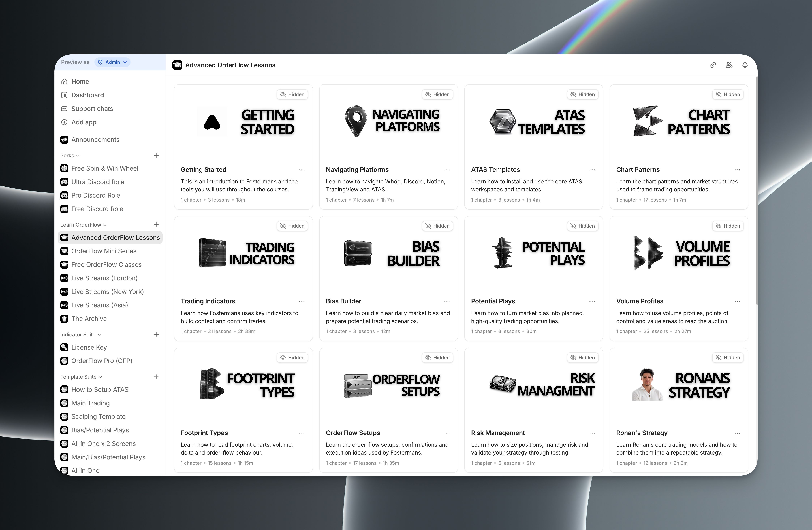Viewport: 812px width, 530px height.
Task: Open notifications bell icon
Action: (745, 65)
